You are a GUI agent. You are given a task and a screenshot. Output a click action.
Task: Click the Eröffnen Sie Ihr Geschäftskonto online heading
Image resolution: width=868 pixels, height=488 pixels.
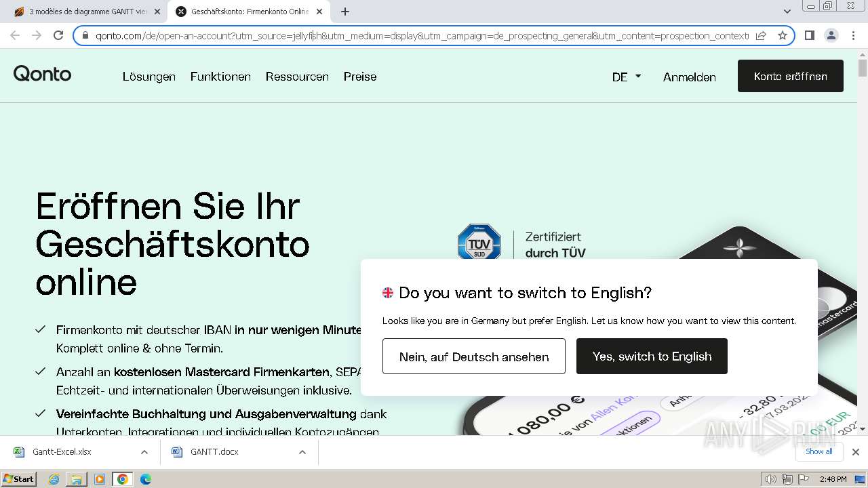[173, 243]
